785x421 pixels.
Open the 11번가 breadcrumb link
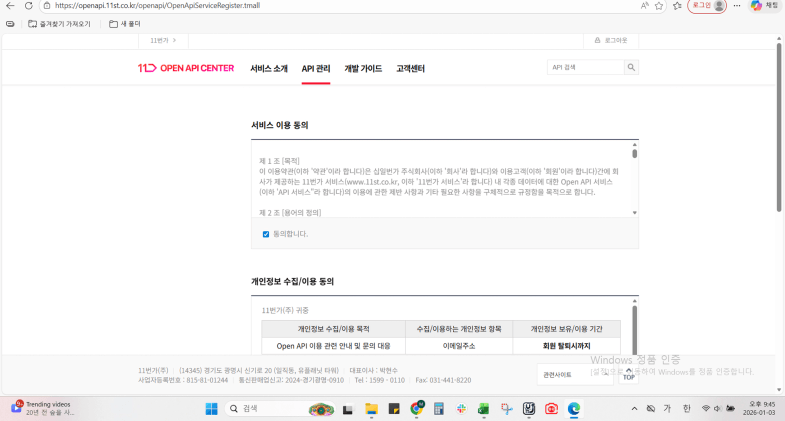pyautogui.click(x=163, y=41)
